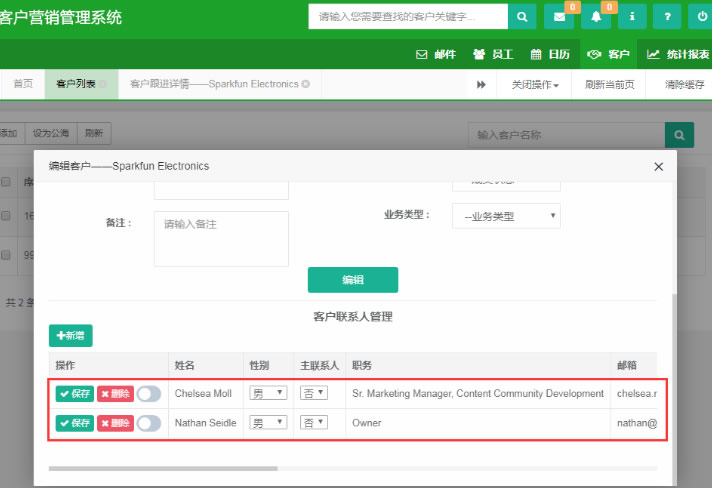Viewport: 712px width, 488px height.
Task: Open 主联系人 dropdown for Nathan Seidle
Action: (x=314, y=424)
